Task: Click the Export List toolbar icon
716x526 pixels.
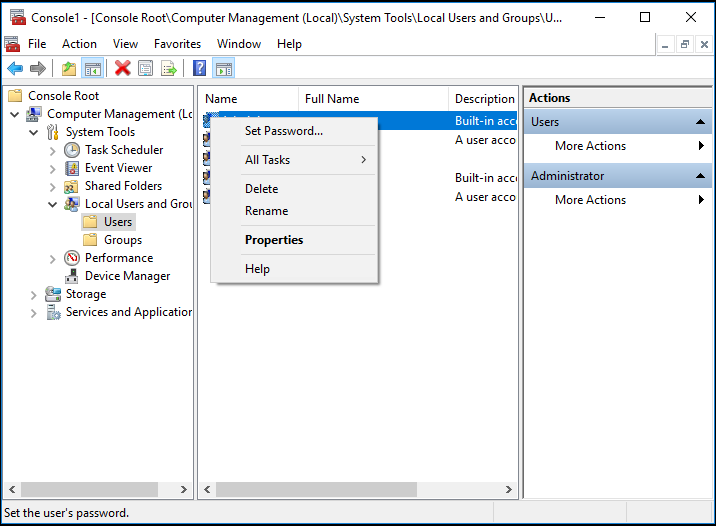Action: (169, 68)
